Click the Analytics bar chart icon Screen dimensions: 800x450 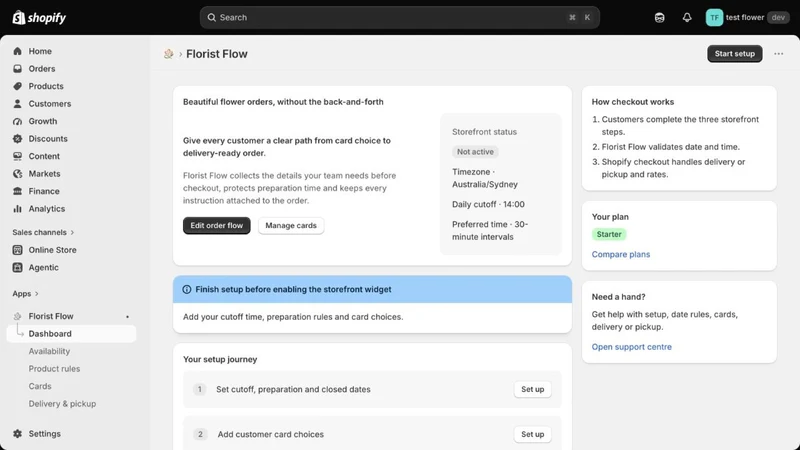pos(17,209)
